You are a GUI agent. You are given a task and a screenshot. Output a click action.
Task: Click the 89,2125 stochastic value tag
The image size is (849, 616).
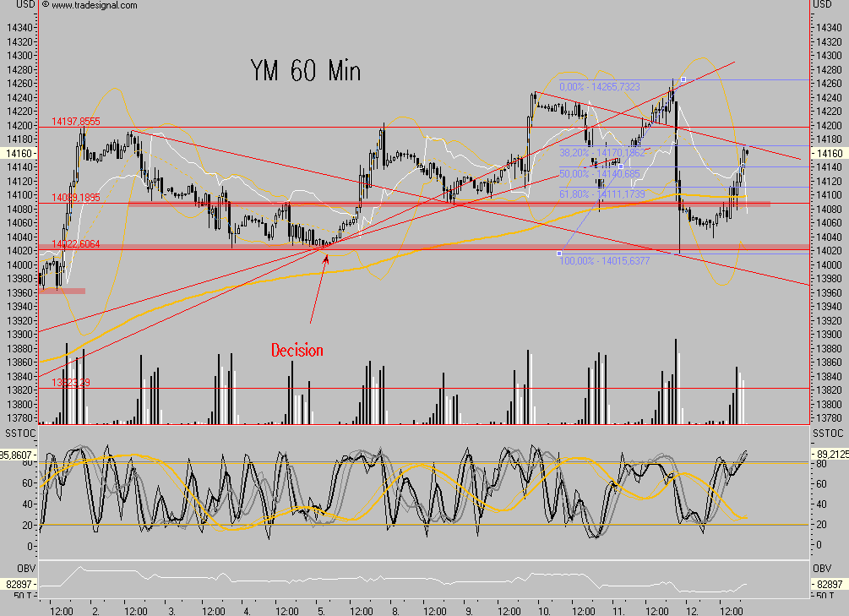(x=829, y=454)
